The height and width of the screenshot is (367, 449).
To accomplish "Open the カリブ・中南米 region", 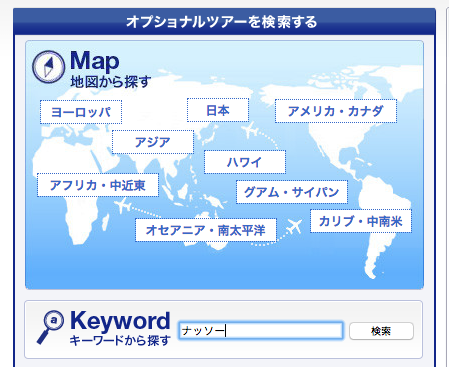I will pos(361,221).
